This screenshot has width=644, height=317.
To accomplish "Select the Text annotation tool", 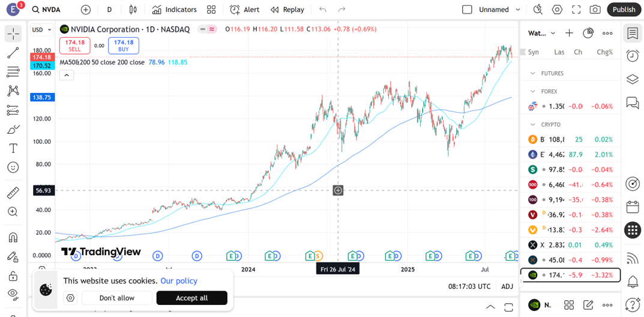I will tap(13, 148).
